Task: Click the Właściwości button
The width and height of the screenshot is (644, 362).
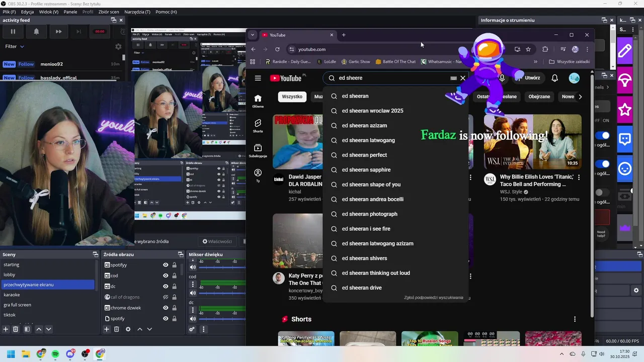Action: 217,241
